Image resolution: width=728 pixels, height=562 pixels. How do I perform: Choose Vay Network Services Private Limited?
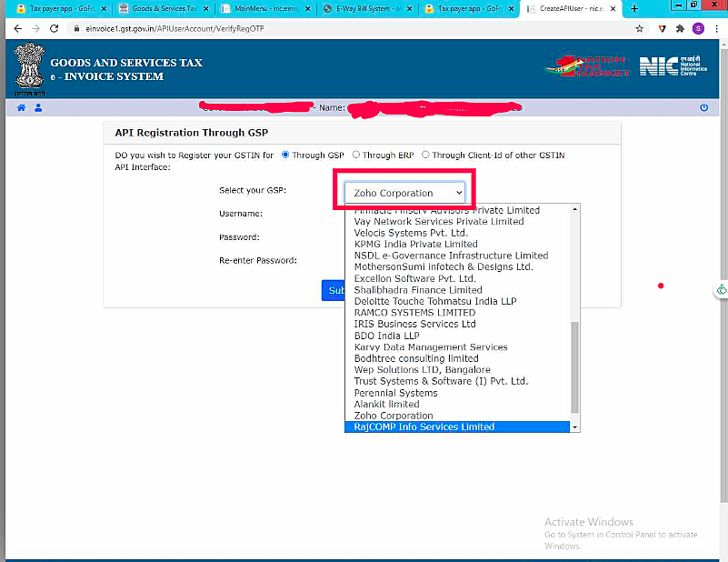(x=457, y=222)
